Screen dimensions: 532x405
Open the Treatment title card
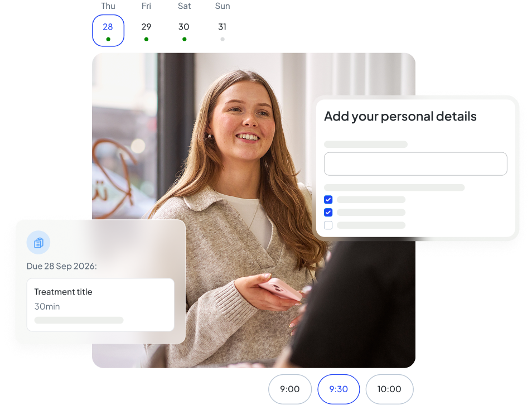(100, 305)
